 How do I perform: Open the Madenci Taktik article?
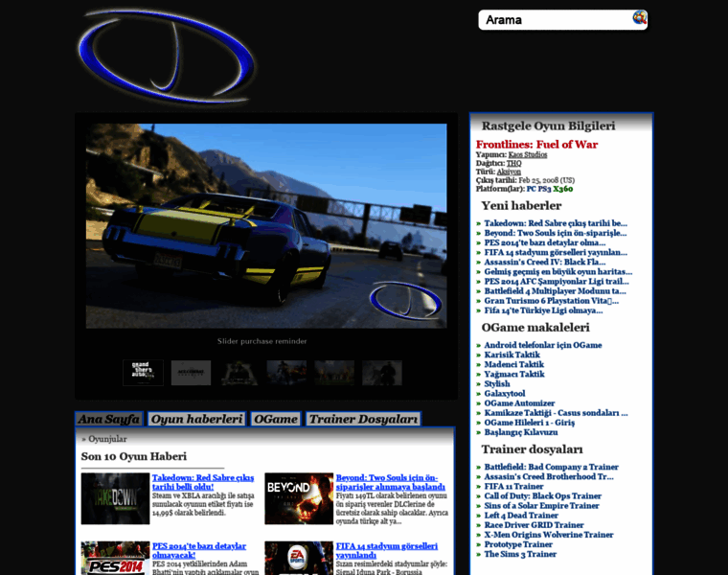click(x=514, y=364)
